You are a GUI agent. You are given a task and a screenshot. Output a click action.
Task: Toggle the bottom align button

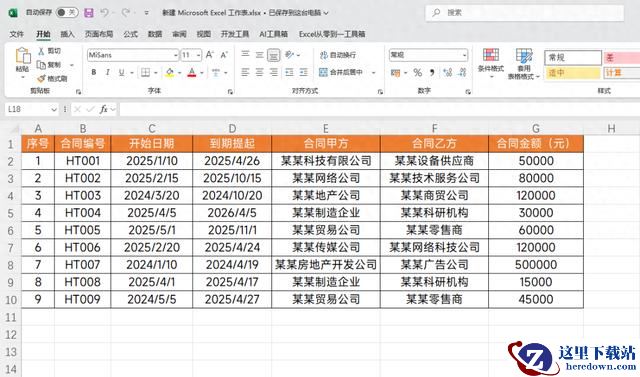point(273,55)
